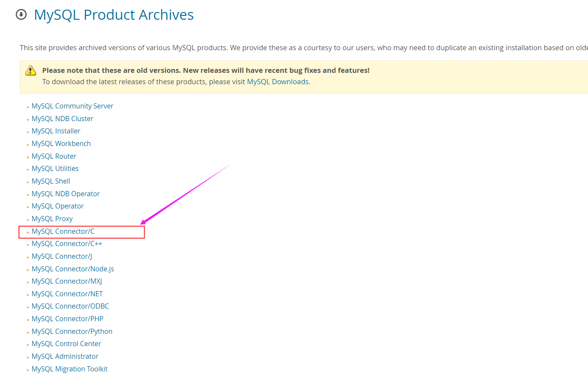Screen dimensions: 588x374
Task: Click the yellow warning triangle icon
Action: 30,70
